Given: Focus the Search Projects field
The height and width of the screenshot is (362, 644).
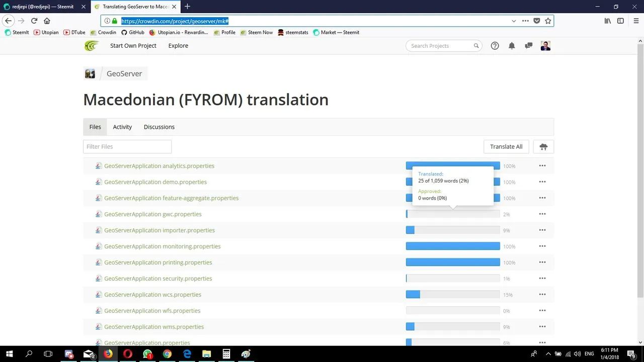Looking at the screenshot, I should coord(444,46).
